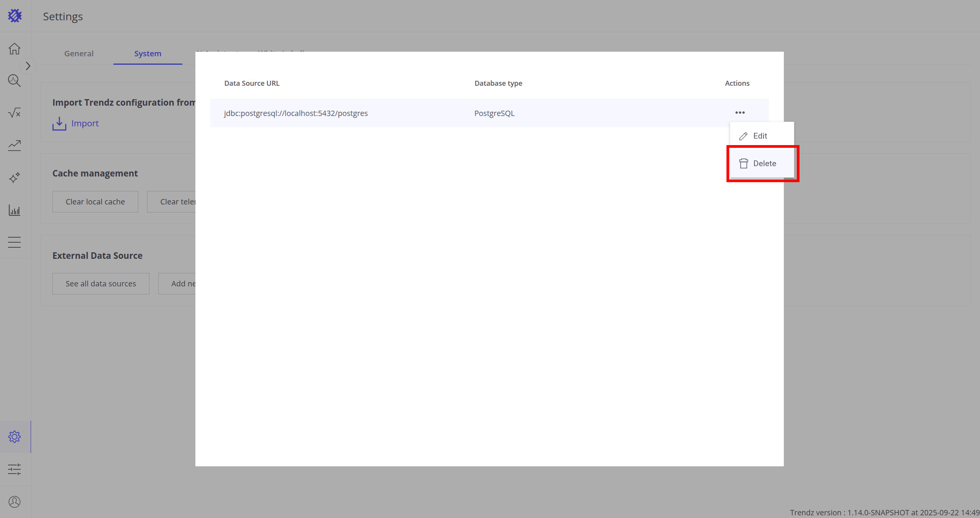
Task: Open the Home sidebar icon
Action: point(15,49)
